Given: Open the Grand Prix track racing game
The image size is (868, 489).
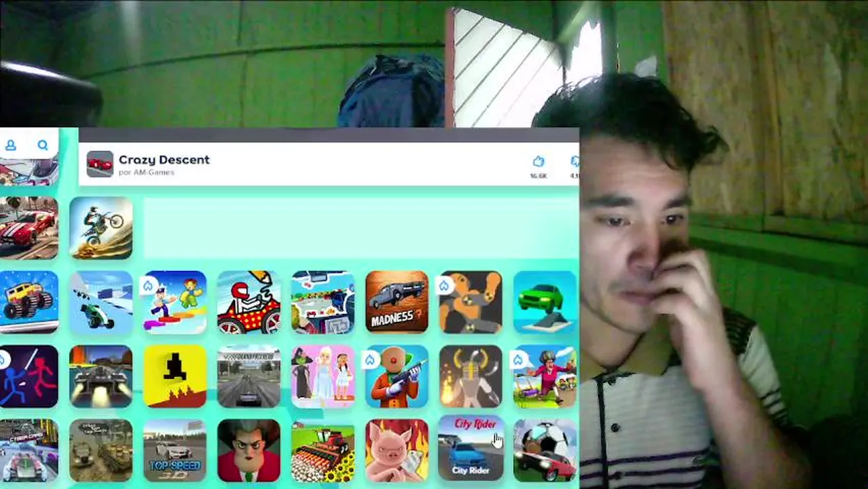Looking at the screenshot, I should point(249,376).
